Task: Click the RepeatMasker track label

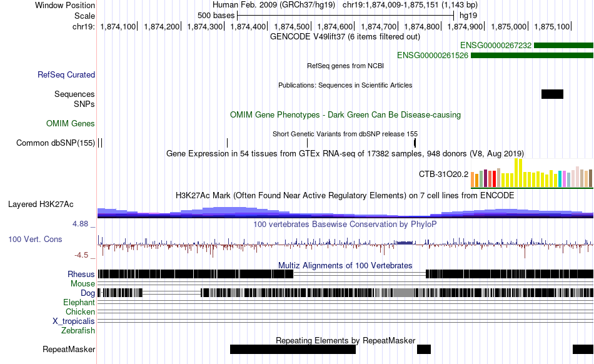Action: click(x=69, y=349)
